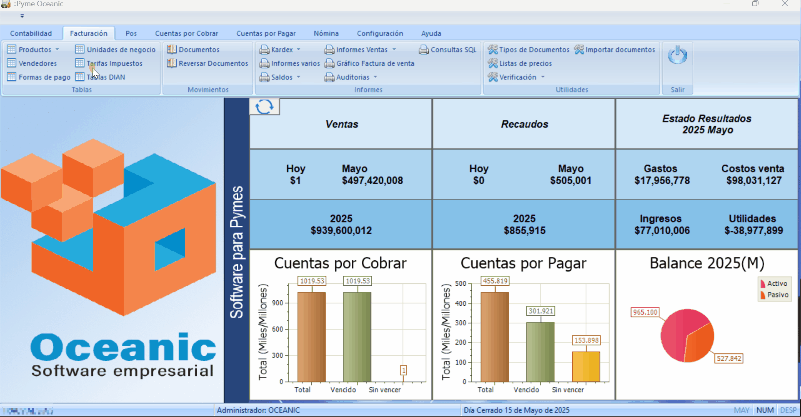The image size is (801, 417).
Task: Open Listas de precios
Action: [x=524, y=63]
